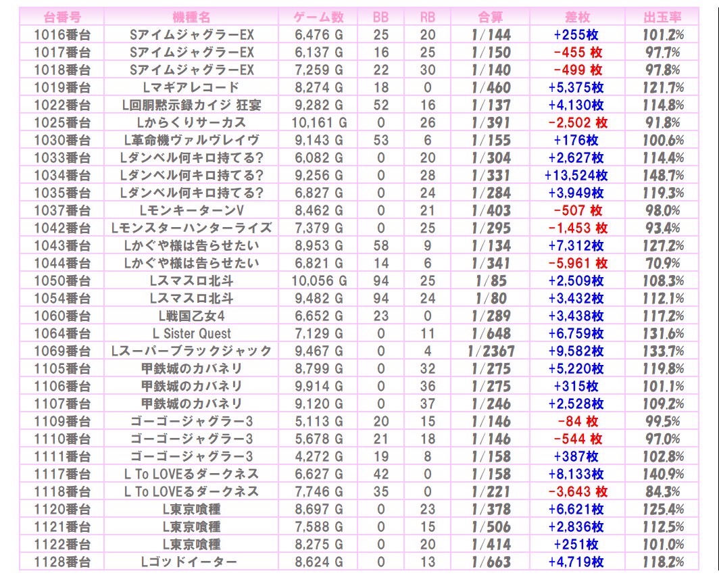Select the 1035番台 cell
The height and width of the screenshot is (588, 719).
pos(62,193)
